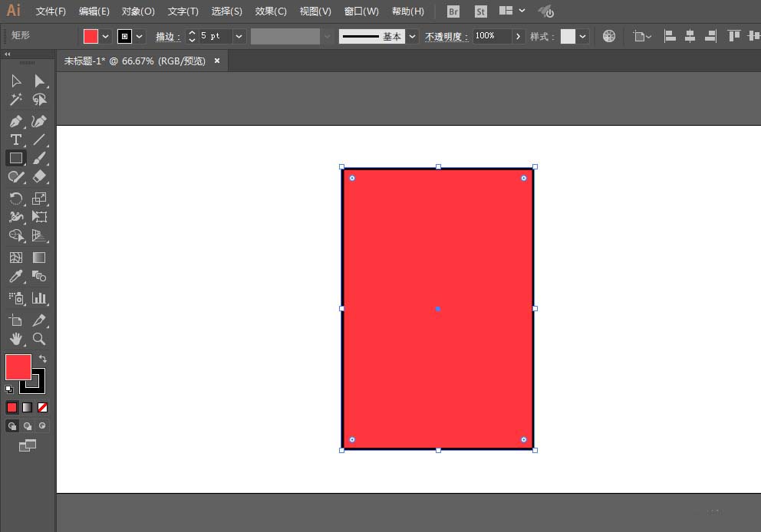Select the Rotate tool
The height and width of the screenshot is (532, 761).
[16, 199]
